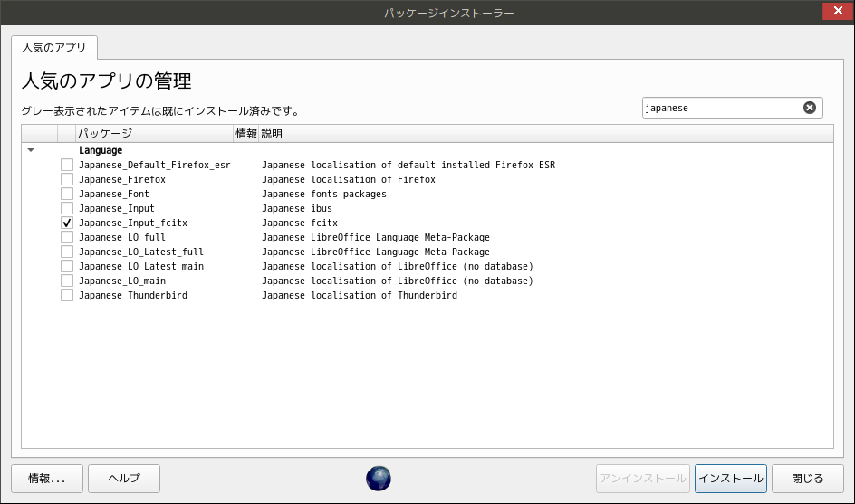Enable the Japanese_Font package checkbox
The height and width of the screenshot is (504, 855).
point(66,194)
